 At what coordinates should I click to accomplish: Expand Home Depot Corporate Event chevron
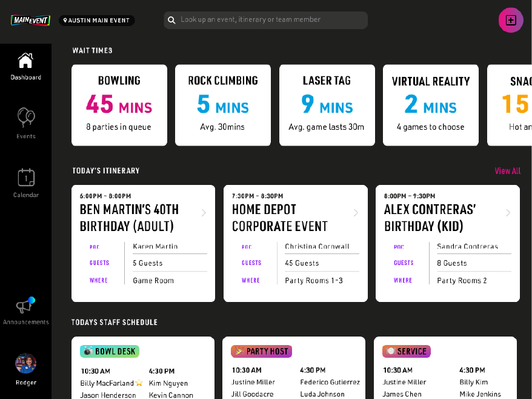(356, 213)
